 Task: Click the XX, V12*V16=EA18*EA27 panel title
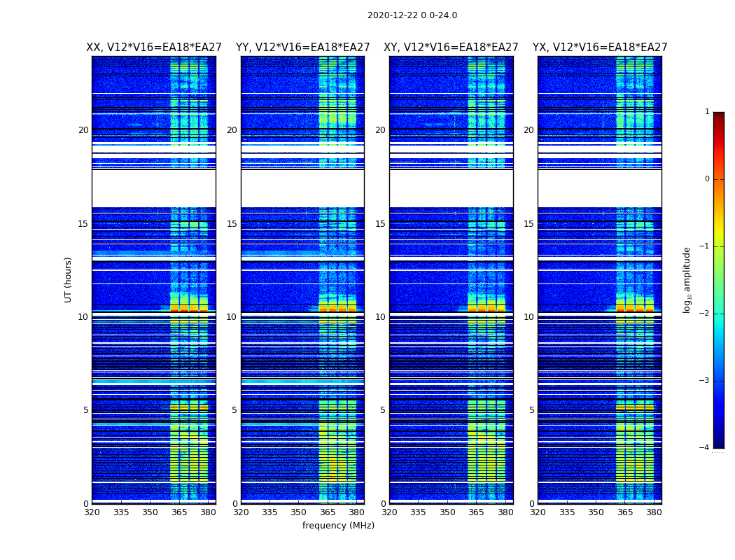(x=154, y=48)
